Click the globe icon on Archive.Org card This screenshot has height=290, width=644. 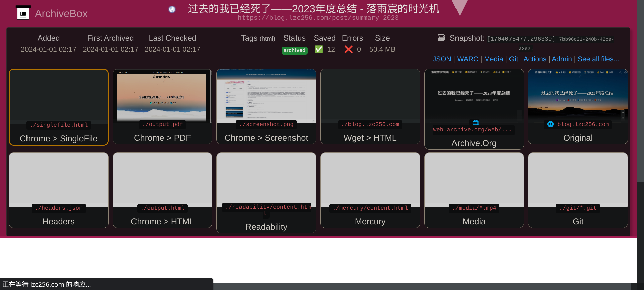476,123
